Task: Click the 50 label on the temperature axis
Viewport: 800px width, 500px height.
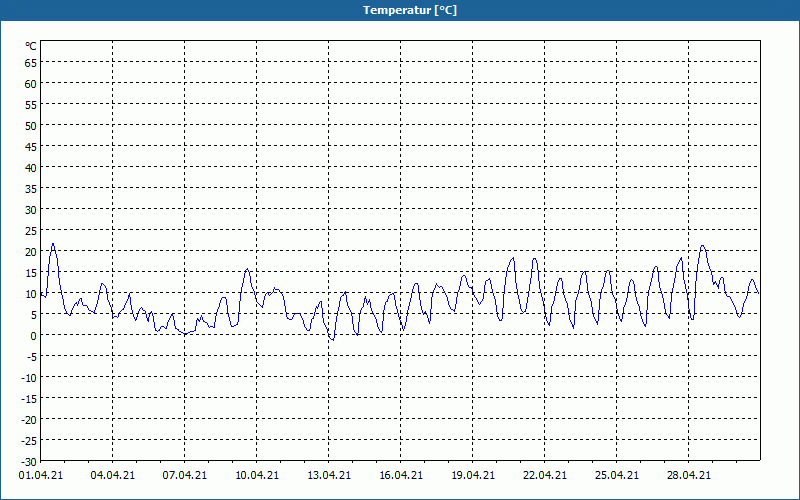Action: click(31, 126)
